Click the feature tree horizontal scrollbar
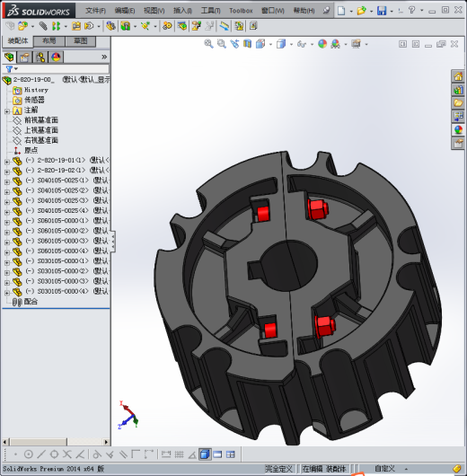This screenshot has height=476, width=467. [39, 442]
